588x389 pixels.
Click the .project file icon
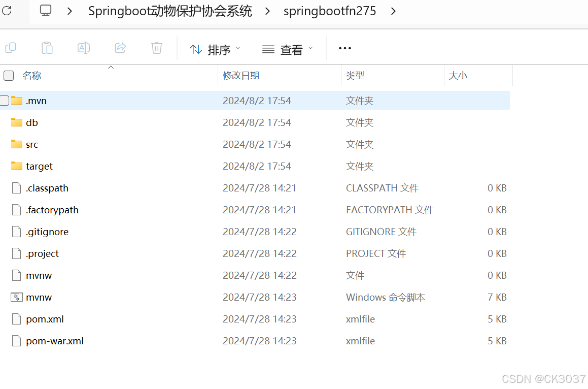point(17,253)
